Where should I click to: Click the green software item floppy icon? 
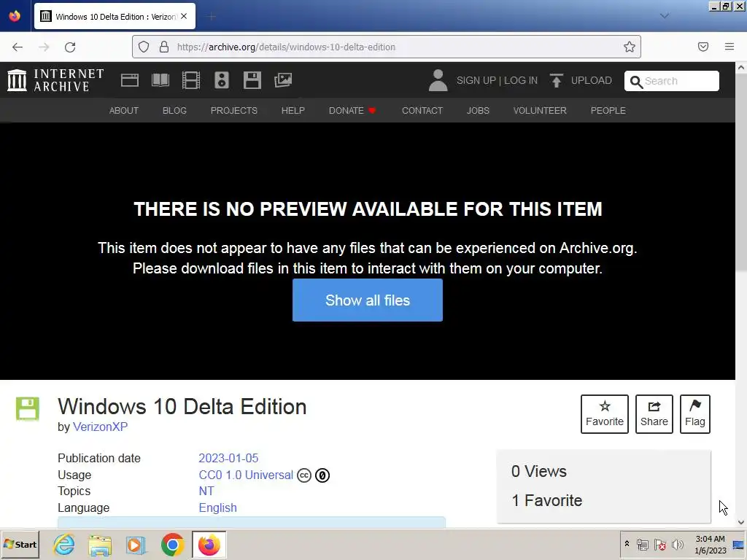[28, 408]
